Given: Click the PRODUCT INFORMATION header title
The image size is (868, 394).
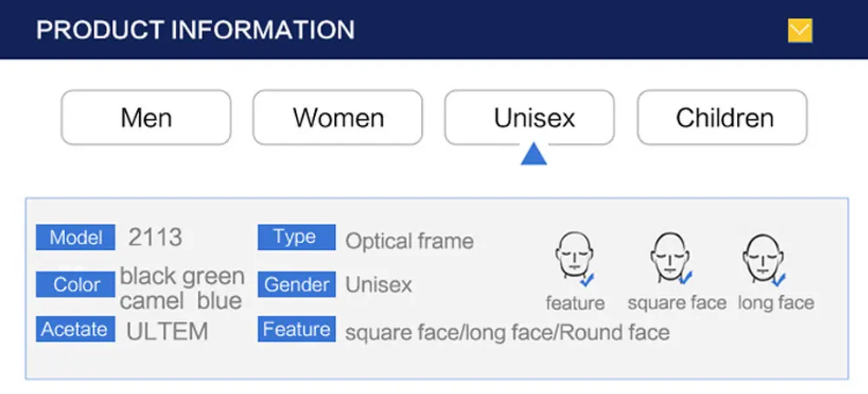Looking at the screenshot, I should click(195, 30).
